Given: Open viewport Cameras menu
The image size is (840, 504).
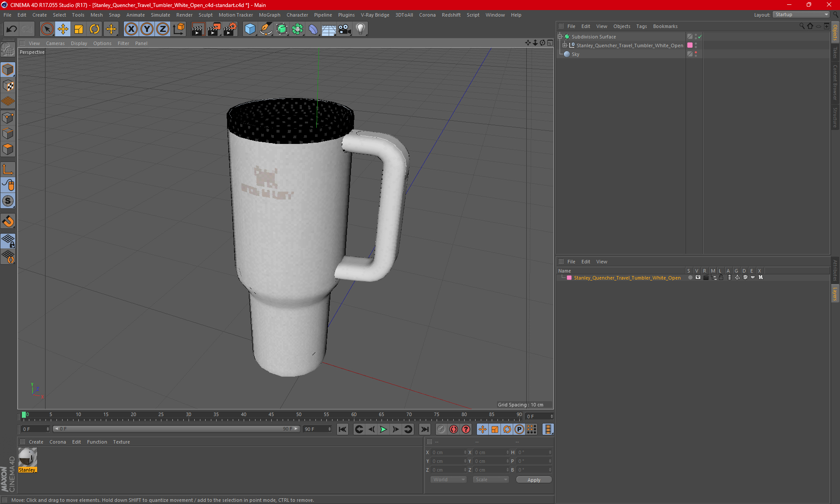Looking at the screenshot, I should [55, 43].
